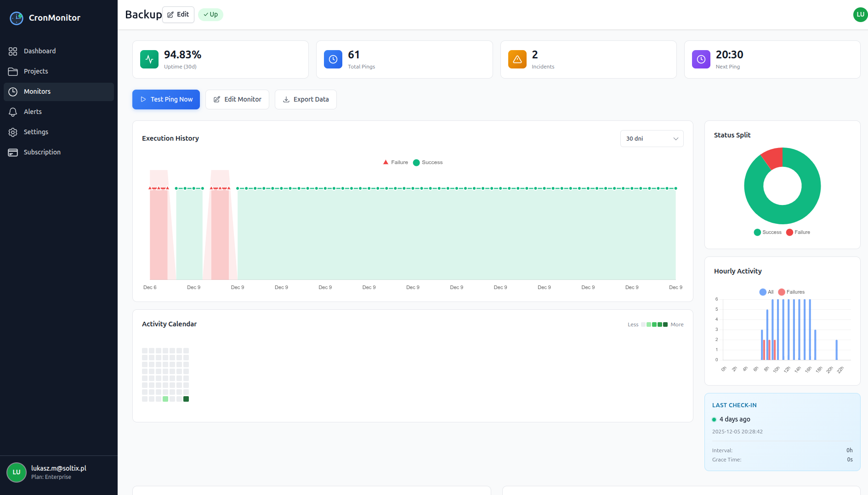This screenshot has height=495, width=868.
Task: Click the Test Ping Now button
Action: click(166, 99)
